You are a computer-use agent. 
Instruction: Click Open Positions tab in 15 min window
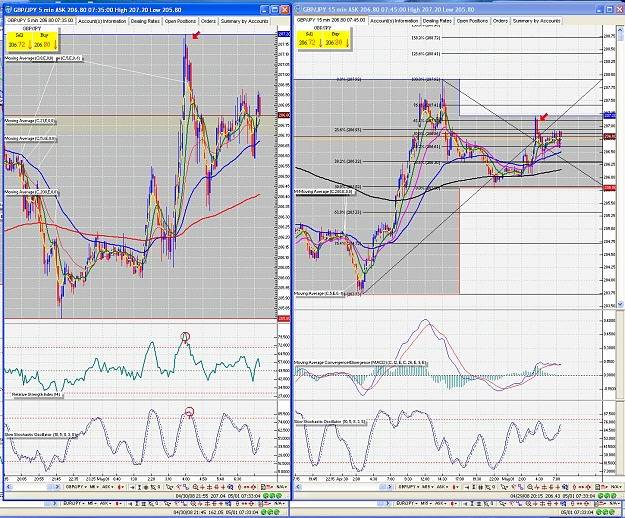[x=472, y=21]
